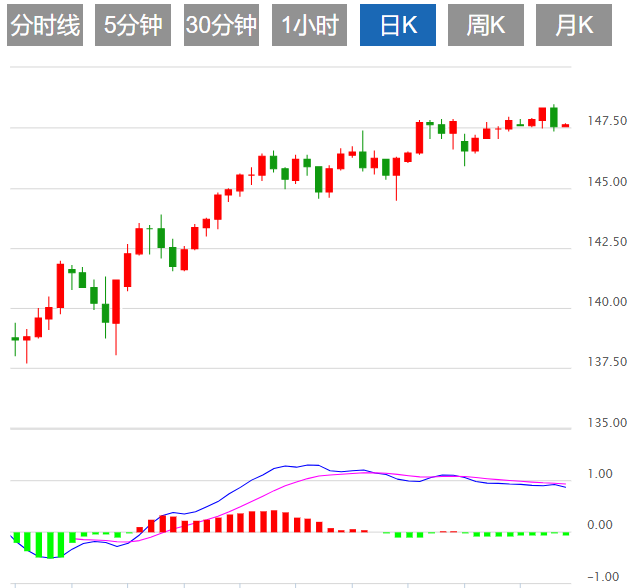
Task: Click the 137.50 price axis label
Action: click(607, 361)
